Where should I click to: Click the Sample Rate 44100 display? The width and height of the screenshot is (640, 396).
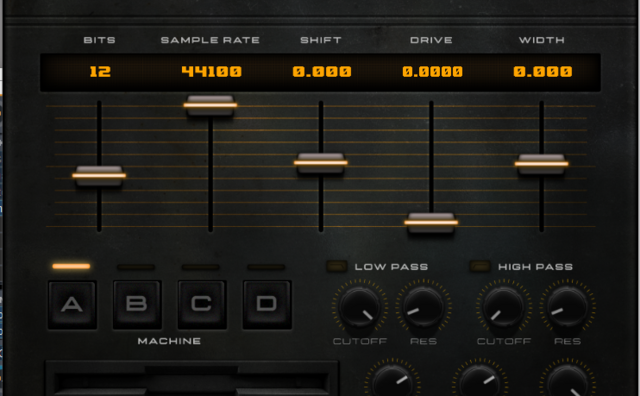211,72
